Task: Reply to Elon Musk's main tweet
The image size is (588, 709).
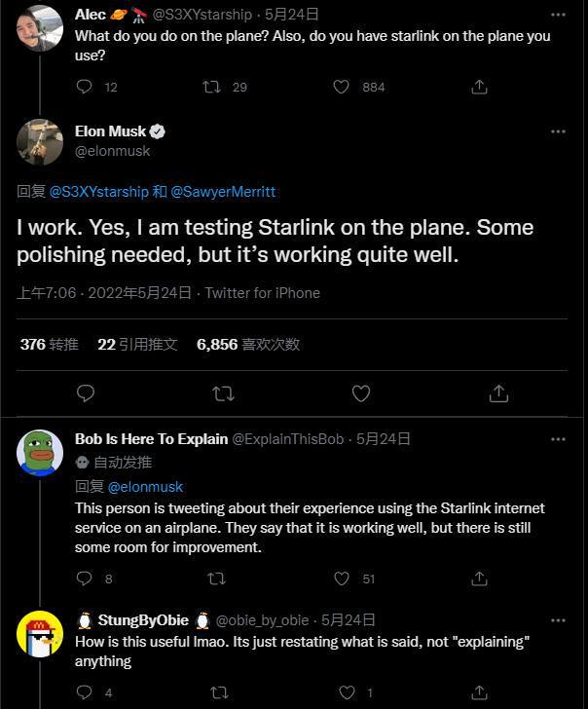Action: 86,393
